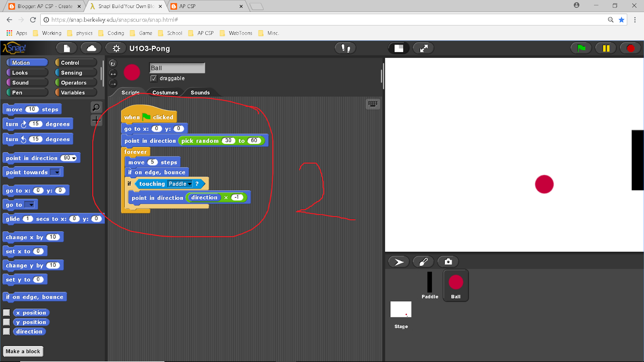Enable the direction watcher checkbox
Screen dimensions: 644x362
pyautogui.click(x=6, y=331)
